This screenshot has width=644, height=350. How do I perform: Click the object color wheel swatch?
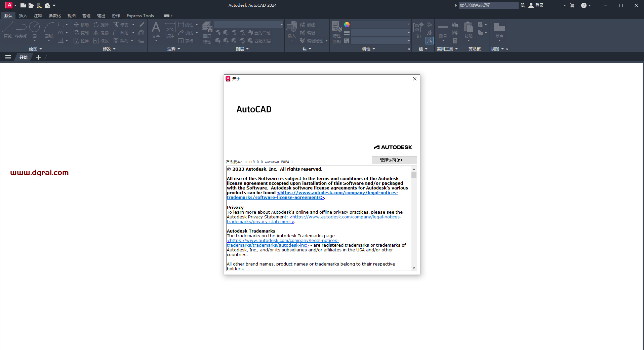pyautogui.click(x=347, y=25)
